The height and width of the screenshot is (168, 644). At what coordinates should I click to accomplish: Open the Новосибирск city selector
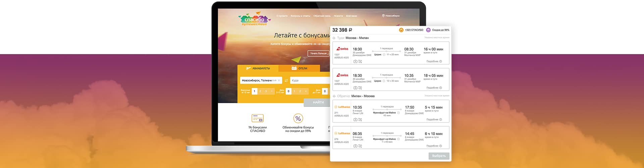click(392, 16)
